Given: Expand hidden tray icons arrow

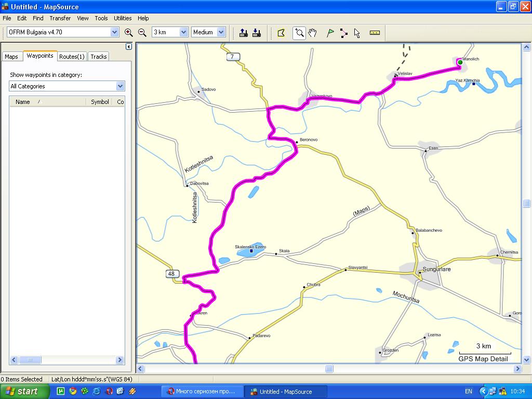Looking at the screenshot, I should 483,392.
